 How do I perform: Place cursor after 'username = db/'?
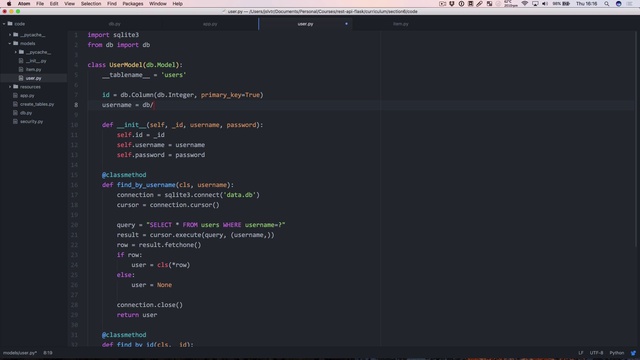pyautogui.click(x=154, y=105)
